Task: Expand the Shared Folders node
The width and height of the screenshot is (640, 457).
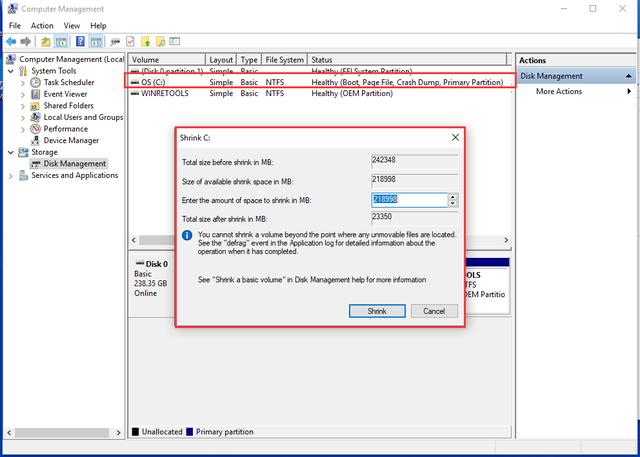Action: pyautogui.click(x=23, y=106)
